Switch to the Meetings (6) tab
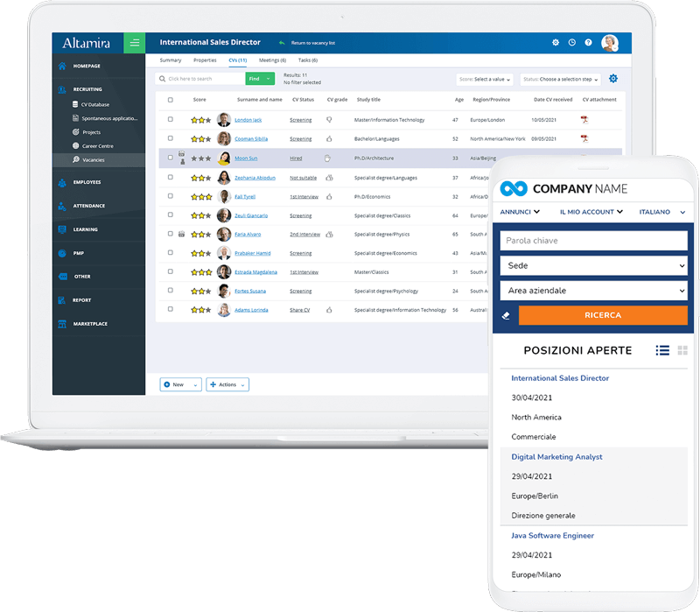 coord(272,60)
